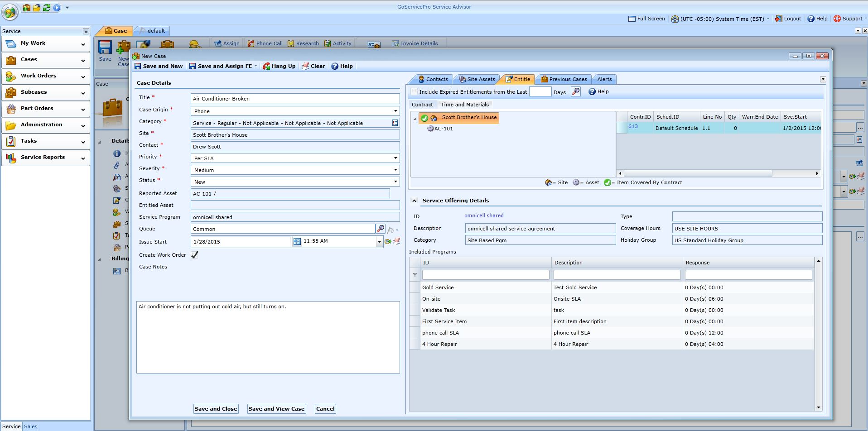Click the Hang Up phone icon
The width and height of the screenshot is (868, 431).
(266, 66)
